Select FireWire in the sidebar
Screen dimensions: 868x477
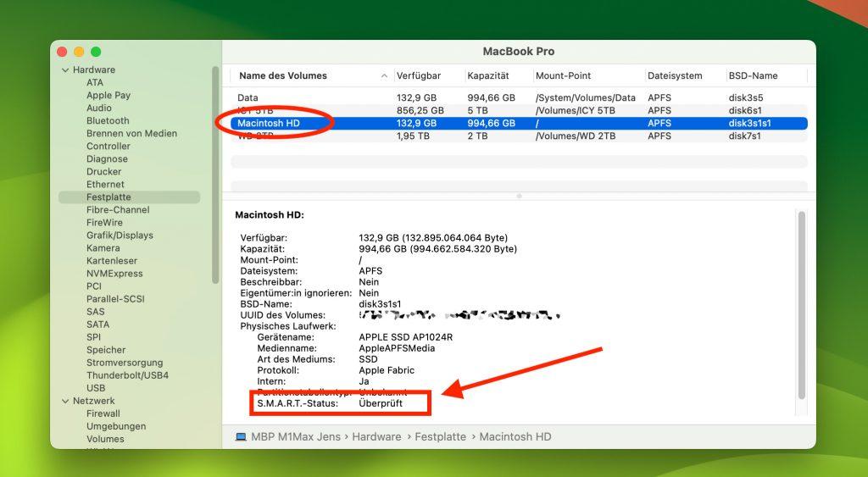104,223
